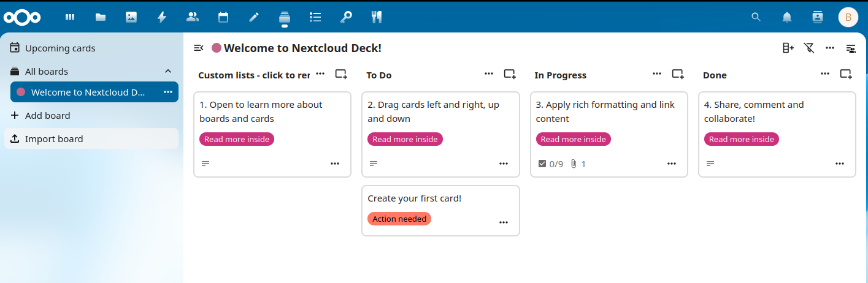
Task: Open the notifications bell
Action: click(787, 17)
